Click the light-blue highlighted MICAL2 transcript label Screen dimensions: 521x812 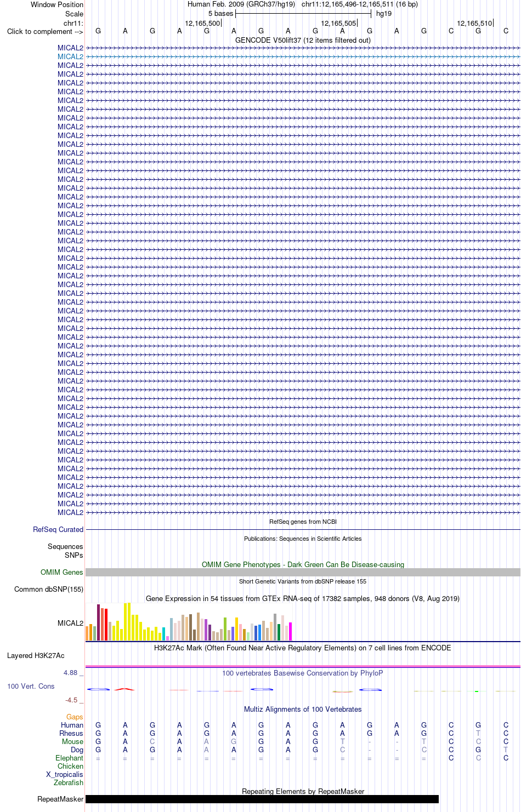(70, 56)
